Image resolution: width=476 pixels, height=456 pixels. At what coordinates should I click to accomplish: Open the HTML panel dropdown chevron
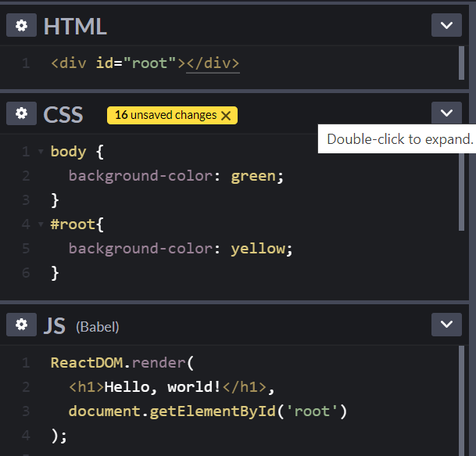point(446,26)
